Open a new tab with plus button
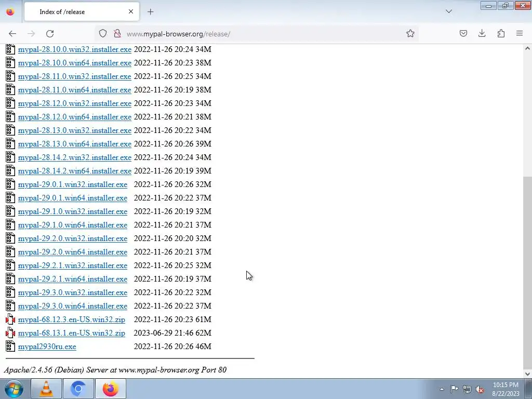 tap(150, 12)
